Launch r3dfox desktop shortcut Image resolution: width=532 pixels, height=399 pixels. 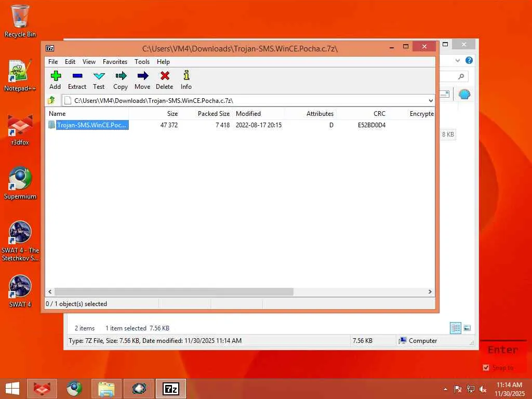click(20, 129)
